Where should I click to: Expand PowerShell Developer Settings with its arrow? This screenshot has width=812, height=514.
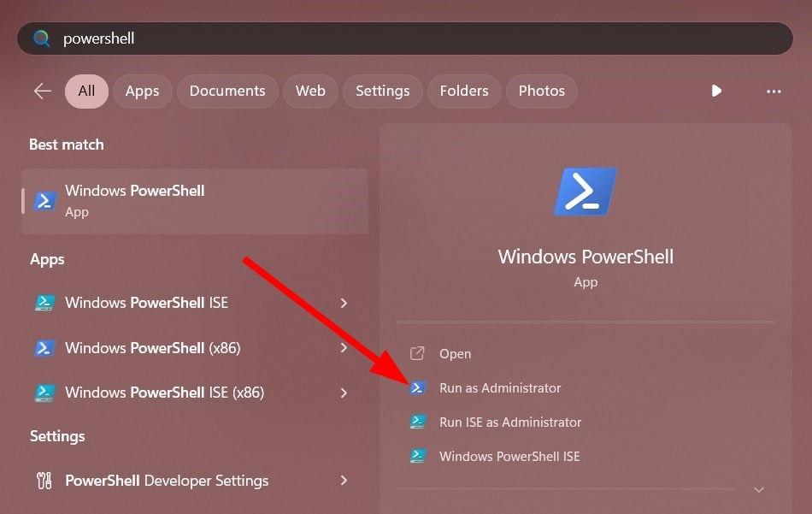344,480
